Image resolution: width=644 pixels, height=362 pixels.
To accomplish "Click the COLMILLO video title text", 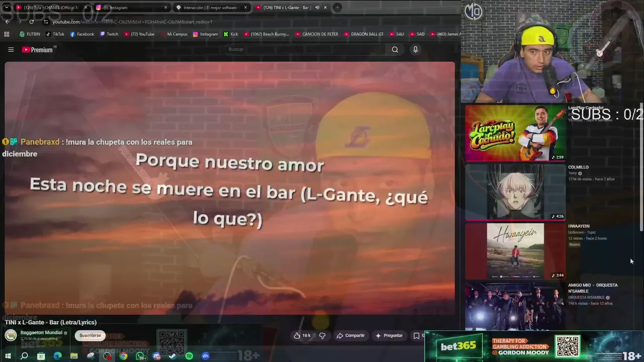I will [578, 167].
